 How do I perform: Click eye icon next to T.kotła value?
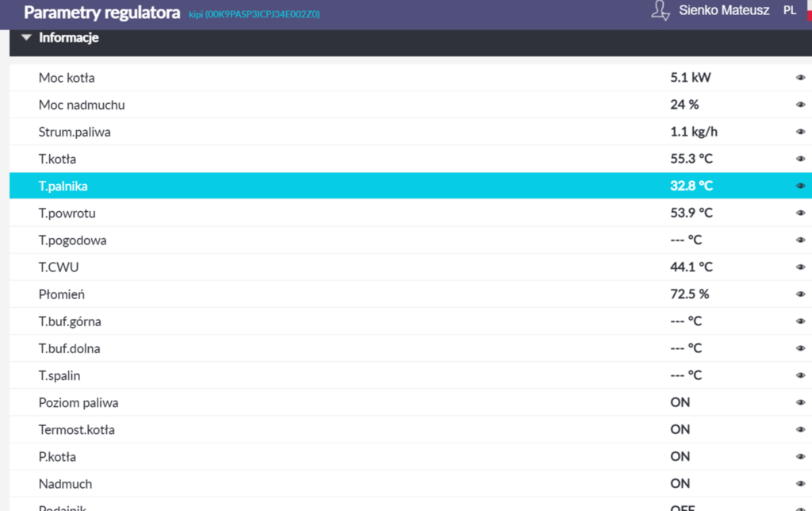(x=800, y=159)
